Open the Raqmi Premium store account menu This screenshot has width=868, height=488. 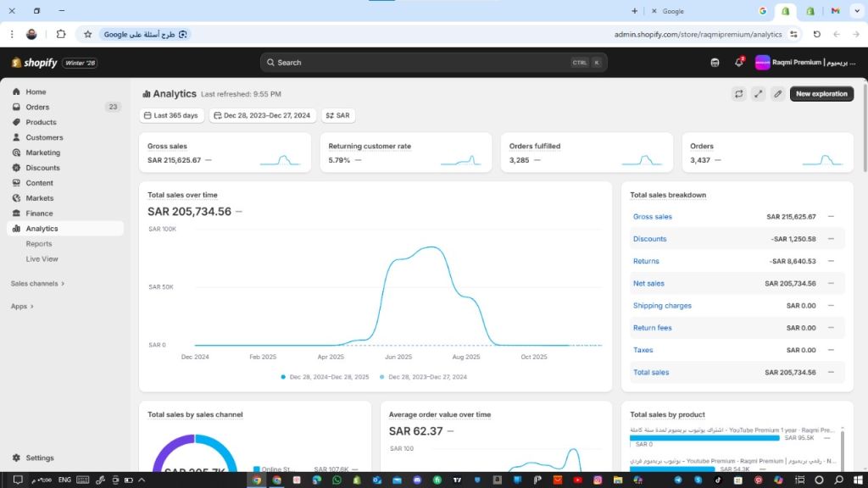coord(805,63)
